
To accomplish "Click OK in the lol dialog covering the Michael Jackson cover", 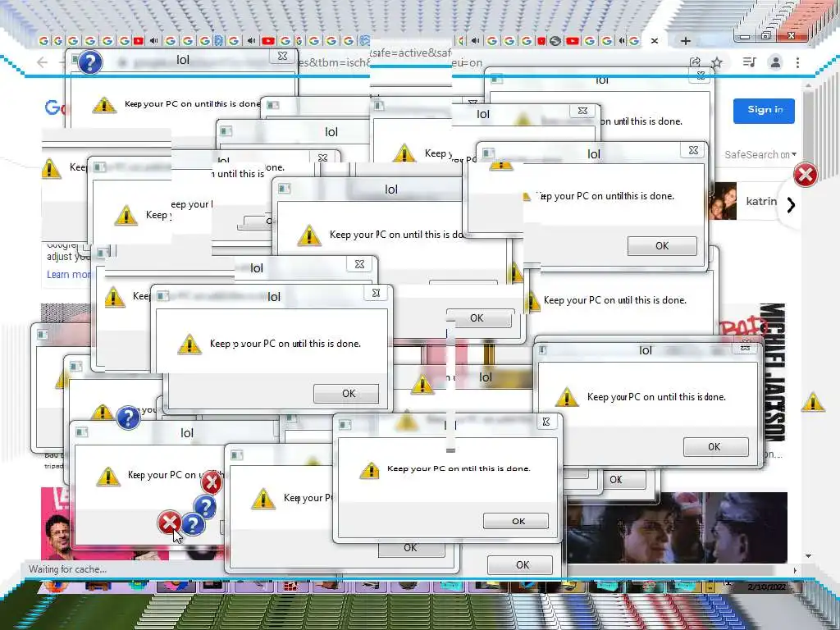I will pos(715,447).
